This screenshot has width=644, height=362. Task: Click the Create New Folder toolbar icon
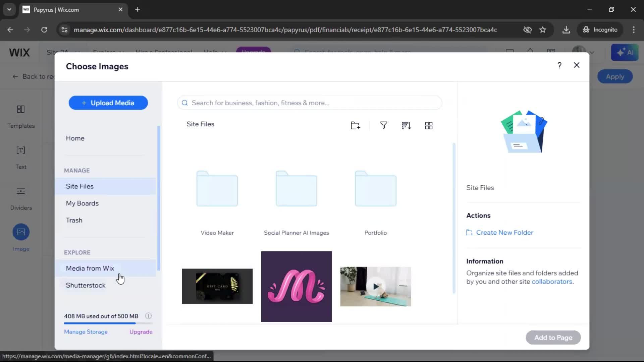click(355, 125)
